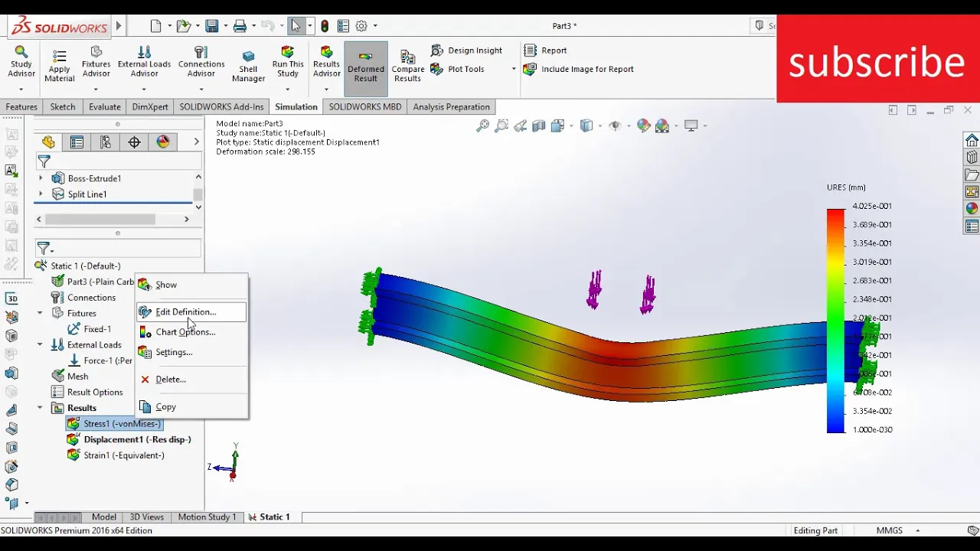
Task: Generate a Report
Action: coord(545,51)
